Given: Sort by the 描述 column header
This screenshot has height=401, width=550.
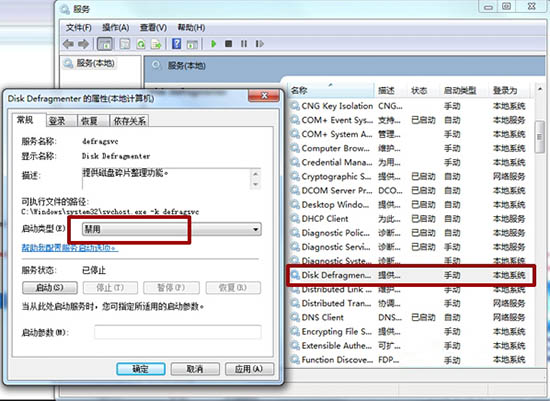Looking at the screenshot, I should point(390,90).
